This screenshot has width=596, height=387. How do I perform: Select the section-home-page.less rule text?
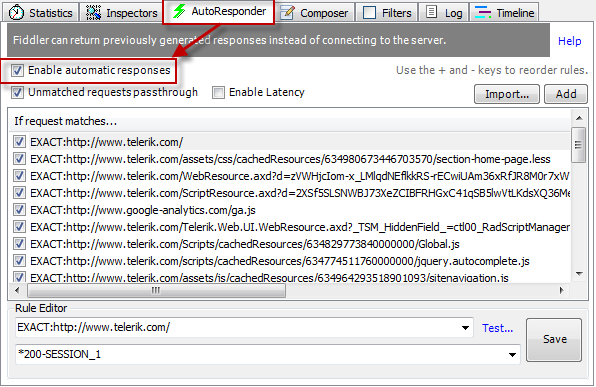click(x=290, y=159)
